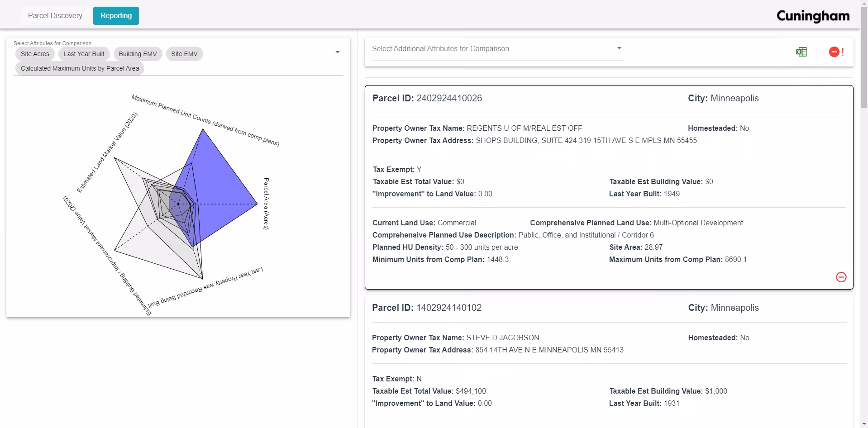Remove parcel 2402924410026 with red minus icon
The width and height of the screenshot is (868, 428).
pos(841,277)
